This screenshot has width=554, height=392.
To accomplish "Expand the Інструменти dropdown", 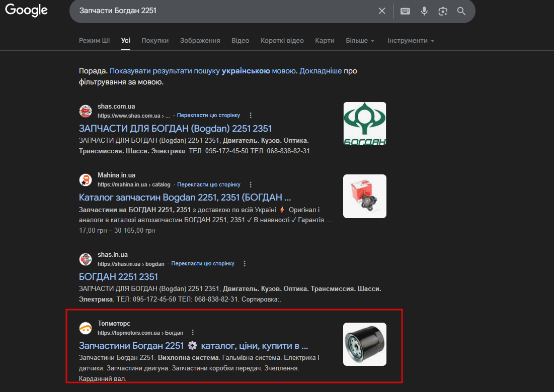I will [x=411, y=41].
